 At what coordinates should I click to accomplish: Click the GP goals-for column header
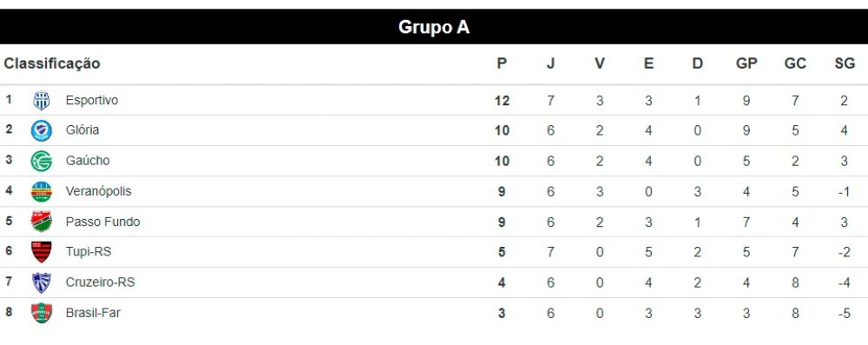click(x=746, y=63)
